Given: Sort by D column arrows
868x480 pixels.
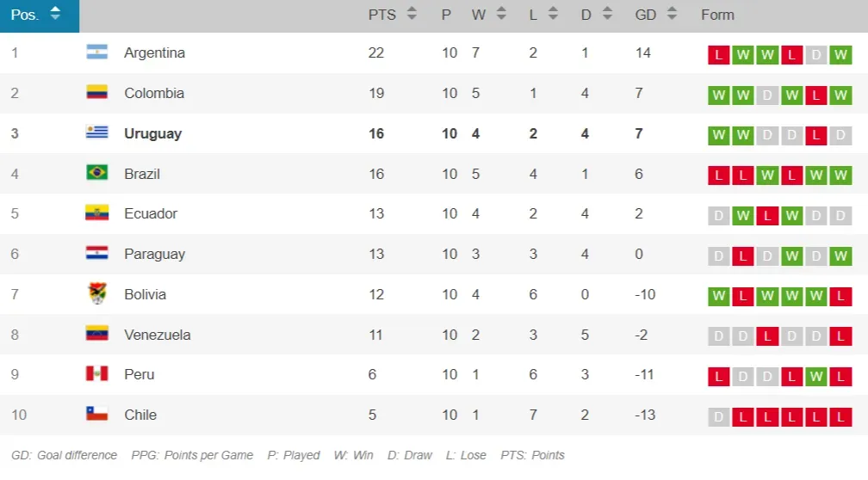Looking at the screenshot, I should tap(607, 13).
